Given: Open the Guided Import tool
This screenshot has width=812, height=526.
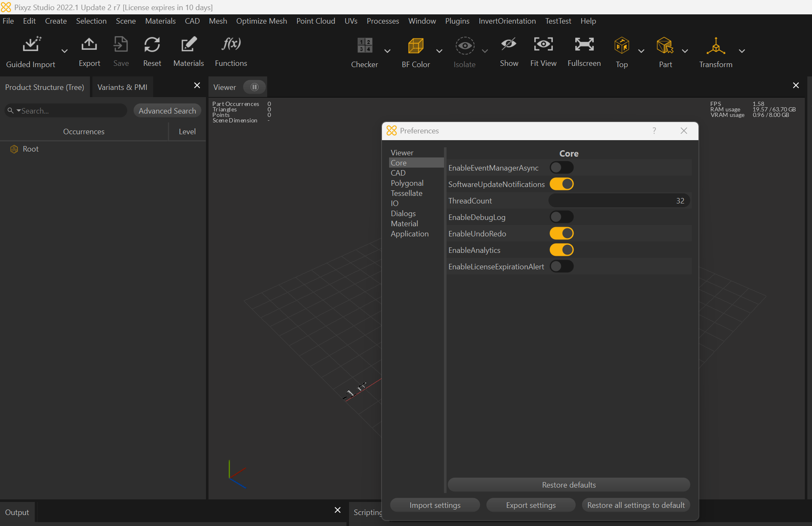Looking at the screenshot, I should coord(32,45).
